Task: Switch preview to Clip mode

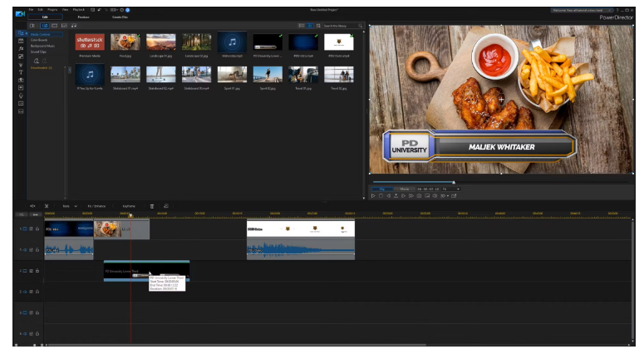Action: (382, 189)
